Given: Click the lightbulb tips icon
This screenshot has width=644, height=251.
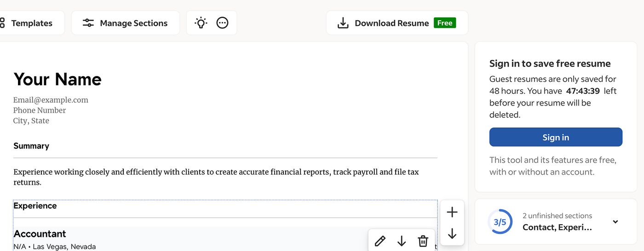Looking at the screenshot, I should click(201, 23).
